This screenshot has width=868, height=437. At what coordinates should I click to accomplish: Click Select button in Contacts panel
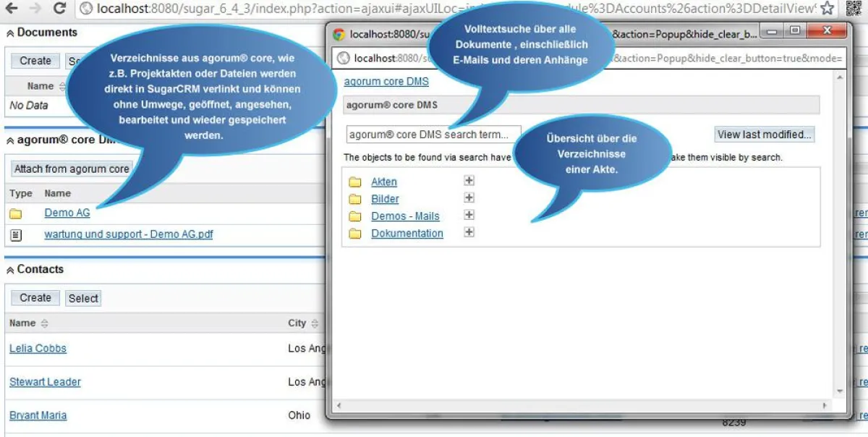(83, 298)
